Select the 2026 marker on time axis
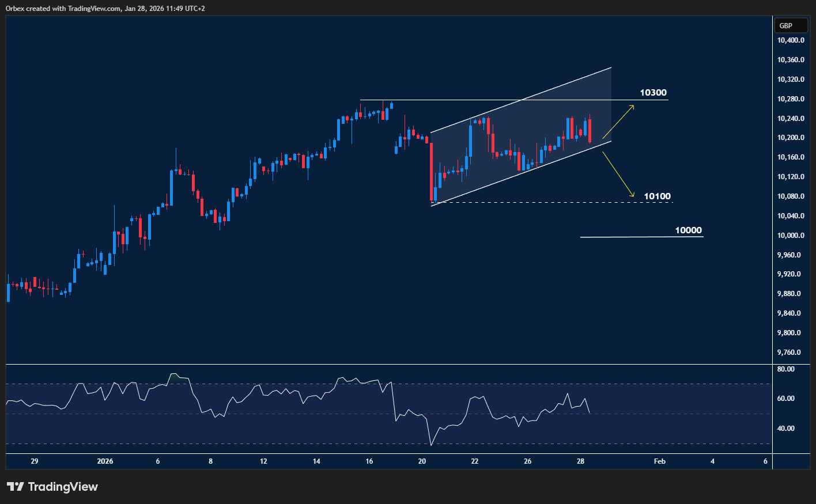Viewport: 816px width, 504px height. [x=105, y=461]
